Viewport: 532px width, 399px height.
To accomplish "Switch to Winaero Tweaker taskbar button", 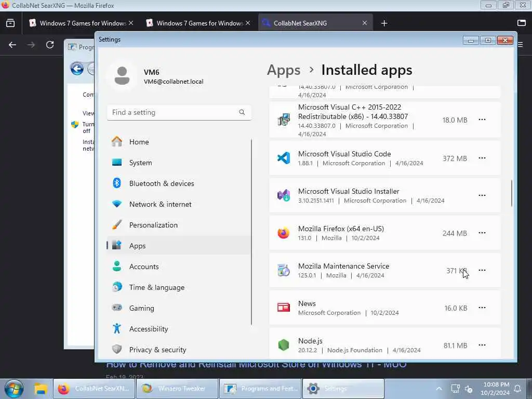I will pyautogui.click(x=177, y=389).
